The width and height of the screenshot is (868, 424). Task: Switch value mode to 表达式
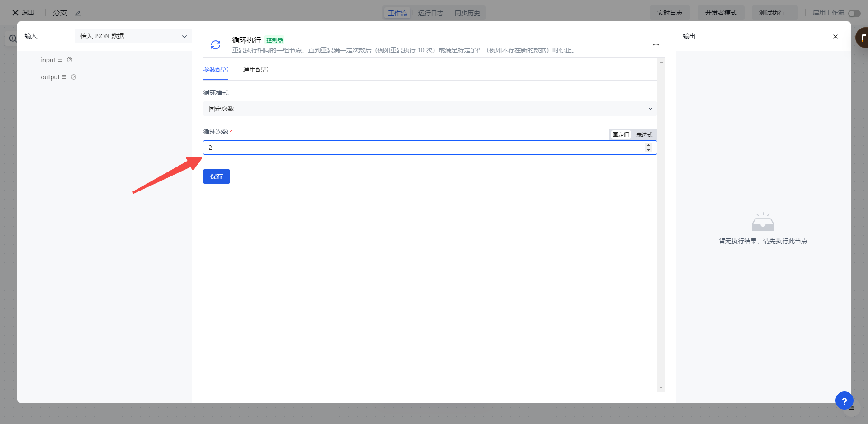[644, 134]
